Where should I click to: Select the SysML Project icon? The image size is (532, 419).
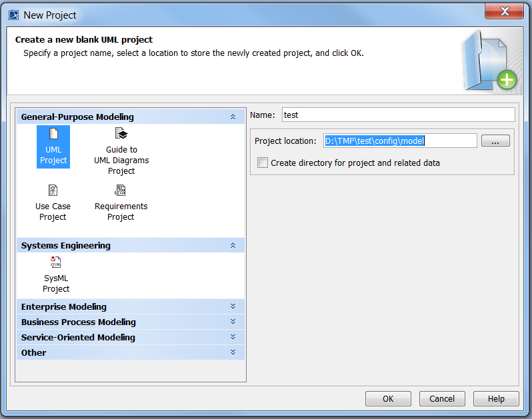(x=56, y=262)
